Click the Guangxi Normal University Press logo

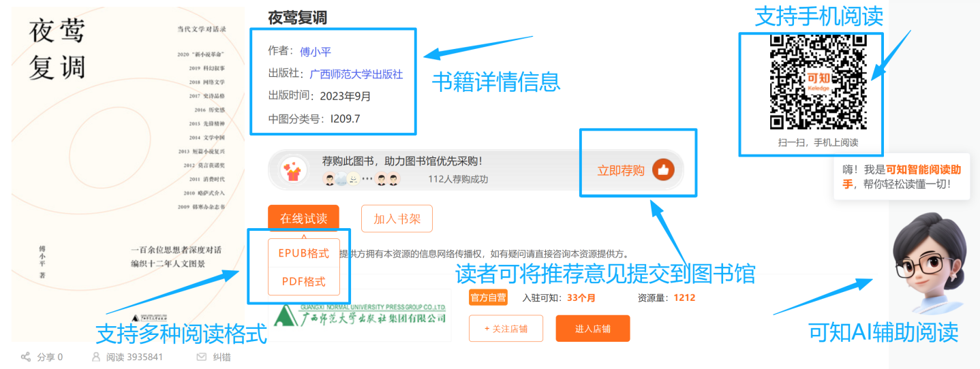click(x=361, y=315)
